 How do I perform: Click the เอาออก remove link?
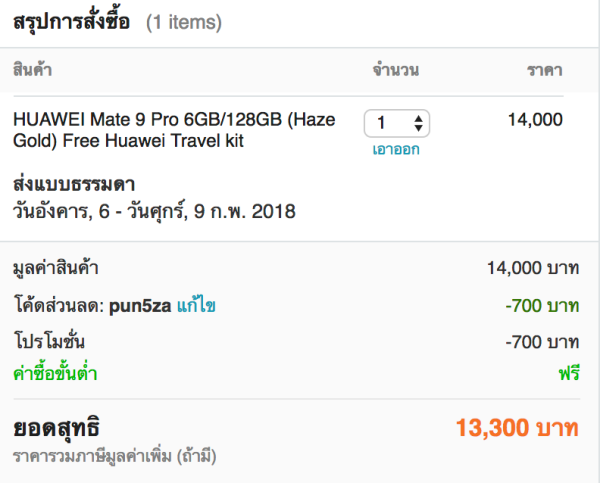coord(396,149)
